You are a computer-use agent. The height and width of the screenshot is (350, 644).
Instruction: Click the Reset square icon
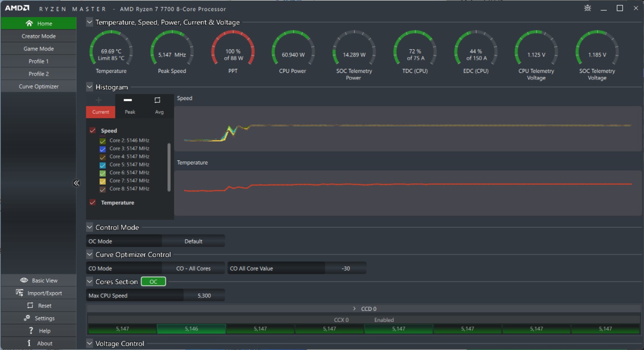(x=30, y=305)
